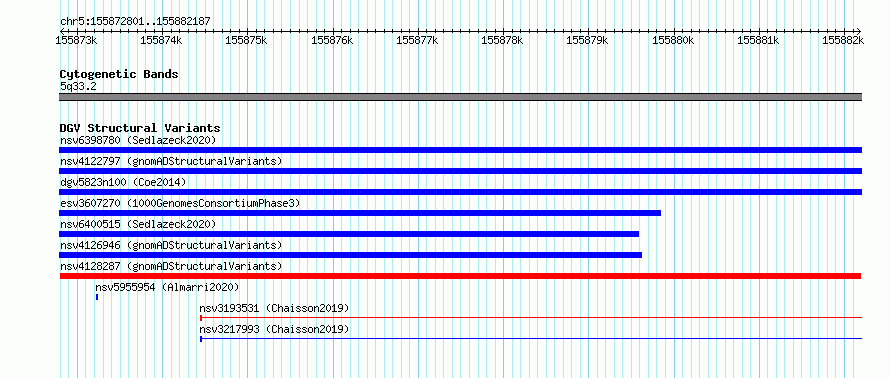Click the 155882k ruler label
This screenshot has height=378, width=890.
click(x=844, y=40)
